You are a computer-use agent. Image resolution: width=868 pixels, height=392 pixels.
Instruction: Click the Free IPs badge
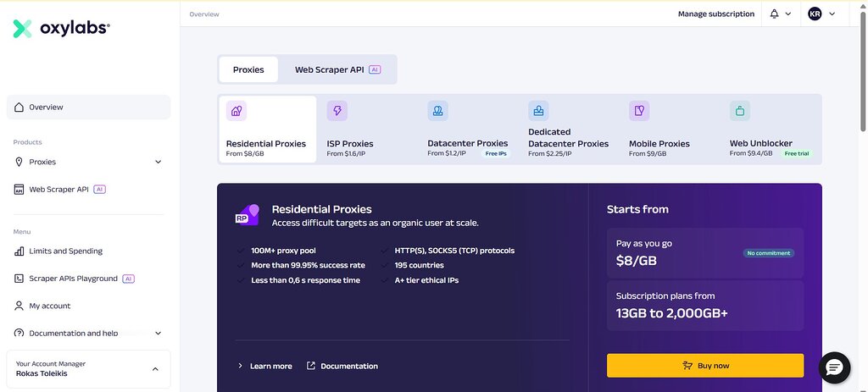point(495,154)
